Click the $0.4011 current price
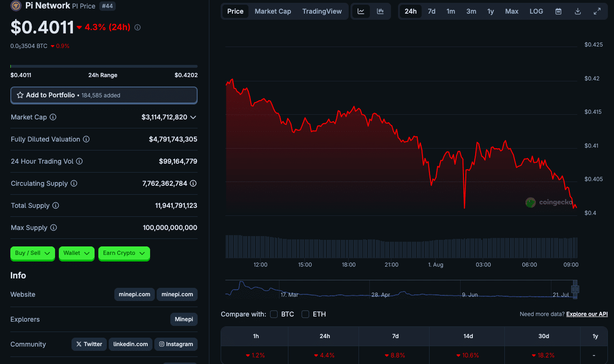The height and width of the screenshot is (364, 614). tap(42, 27)
